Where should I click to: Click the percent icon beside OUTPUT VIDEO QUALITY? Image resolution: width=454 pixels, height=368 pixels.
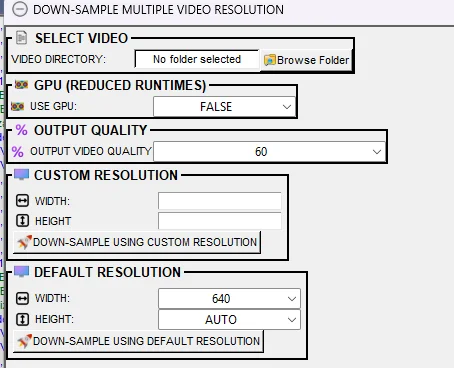point(17,151)
